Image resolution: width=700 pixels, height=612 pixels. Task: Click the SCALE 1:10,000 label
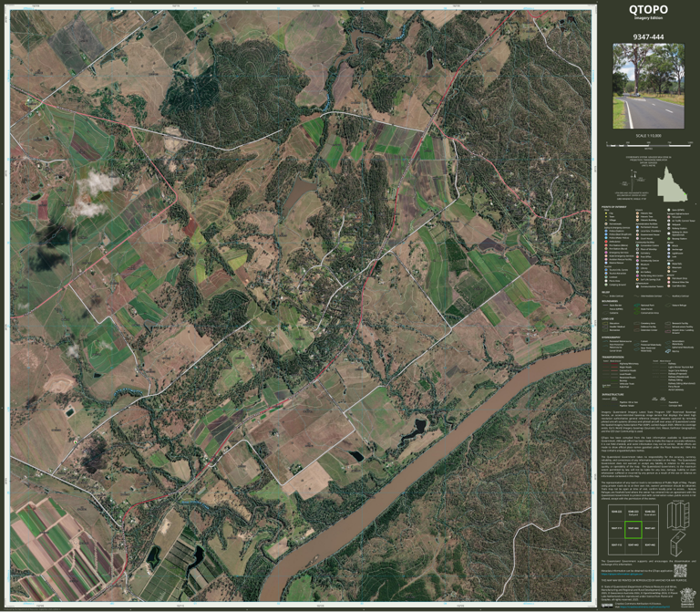tap(648, 136)
